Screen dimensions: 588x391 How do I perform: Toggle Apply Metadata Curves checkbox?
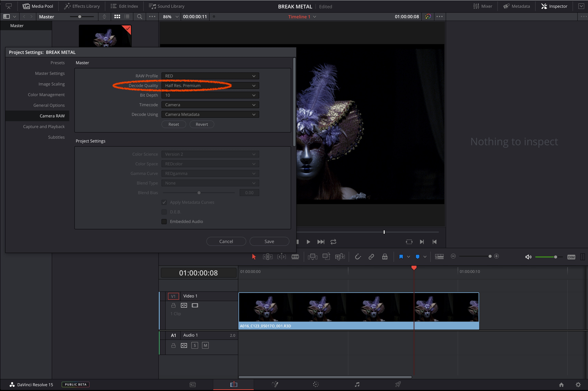coord(164,202)
